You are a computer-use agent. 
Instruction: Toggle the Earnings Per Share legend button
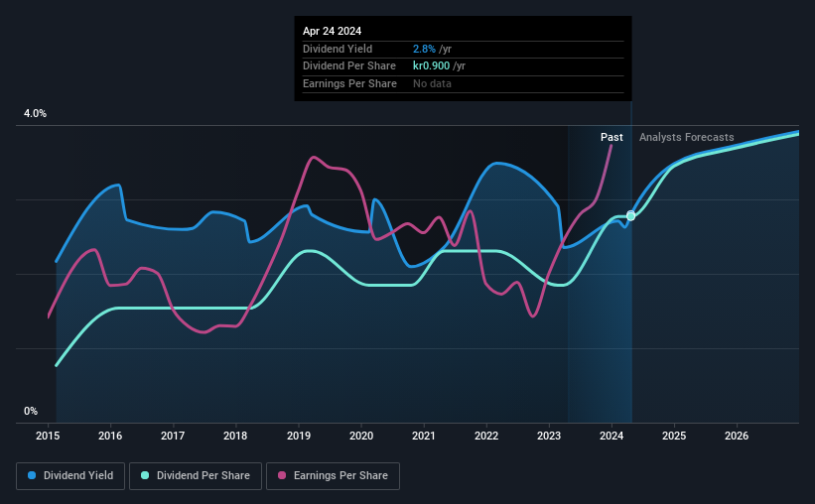coord(333,476)
